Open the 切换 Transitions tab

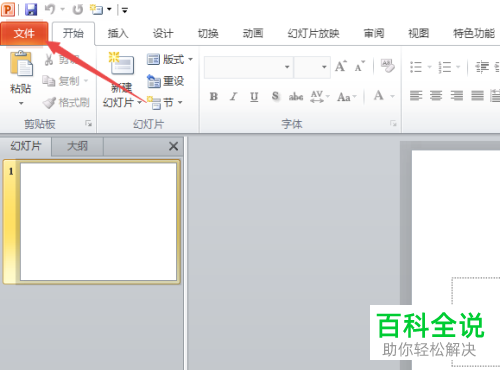(x=208, y=33)
